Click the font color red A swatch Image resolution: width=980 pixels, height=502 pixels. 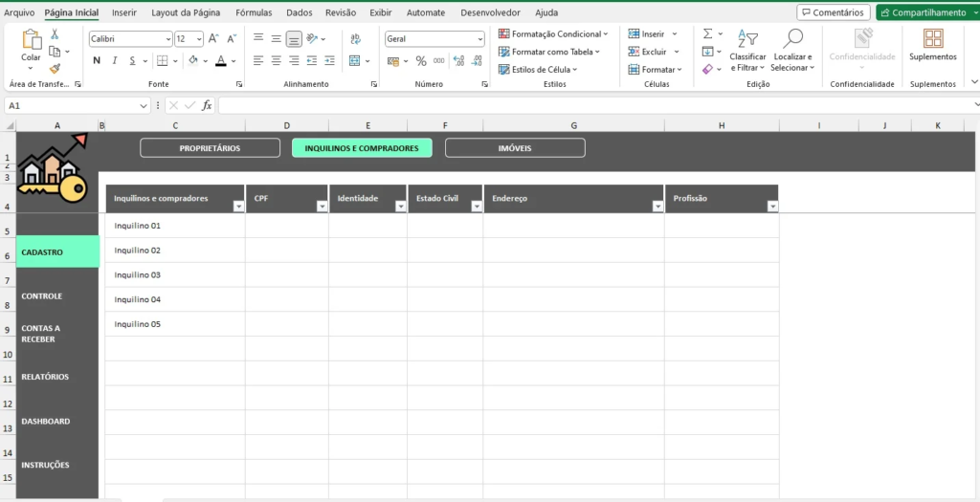221,60
